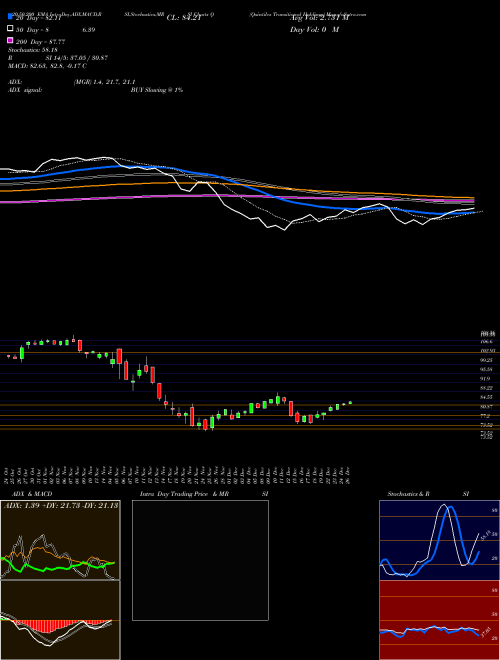Click the red RSI chart panel
Image resolution: width=500 pixels, height=660 pixels.
[439, 620]
